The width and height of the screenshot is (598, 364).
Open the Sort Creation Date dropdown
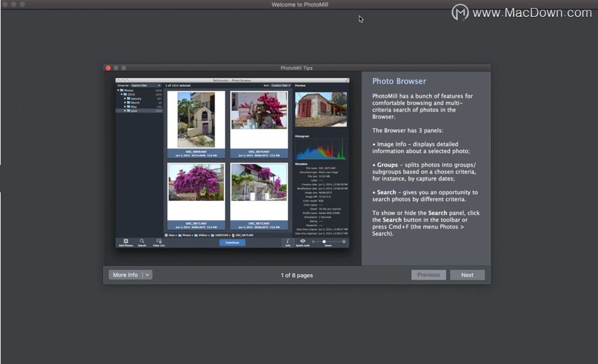pos(281,86)
